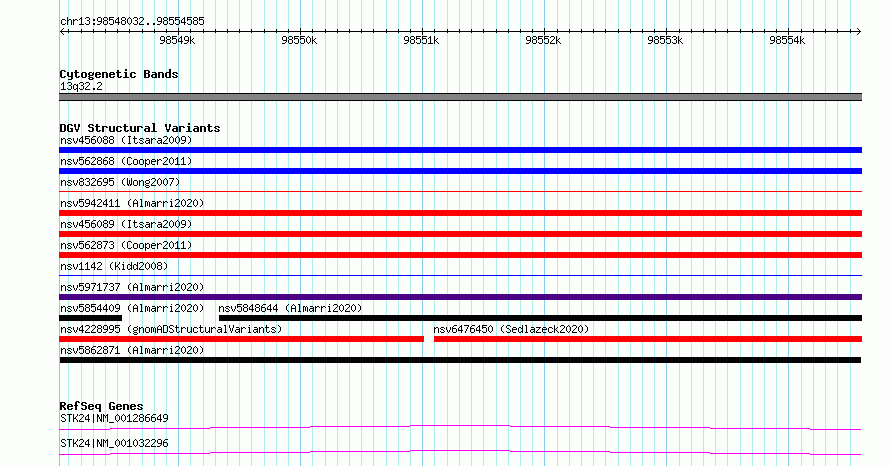Click the DGV Structural Variants track heading

[x=140, y=128]
